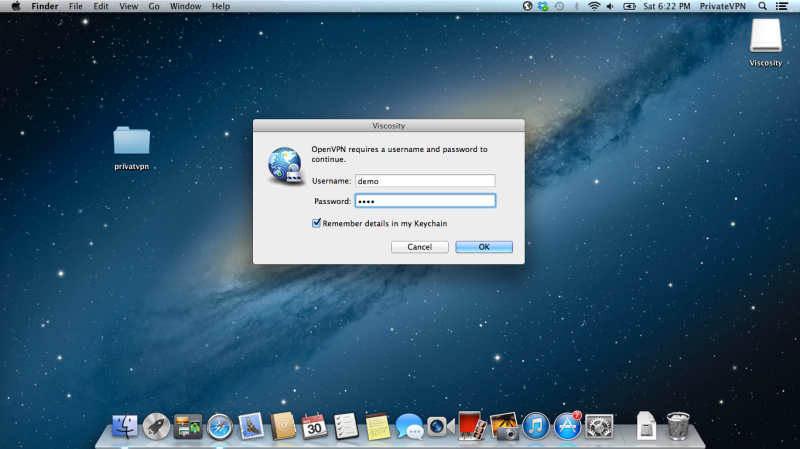Open the Go menu

click(154, 6)
